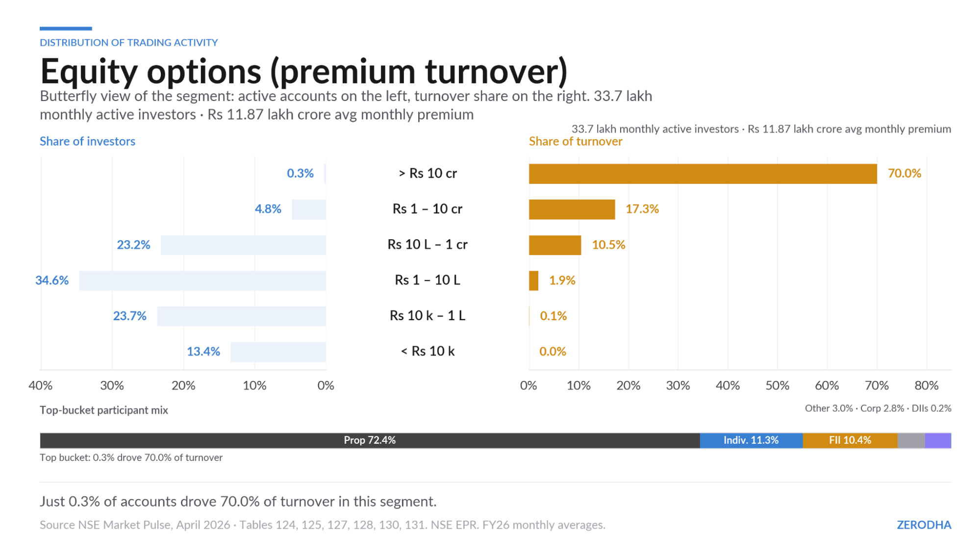The image size is (980, 560).
Task: Click the Prop 72.4% dark segment
Action: tap(370, 440)
